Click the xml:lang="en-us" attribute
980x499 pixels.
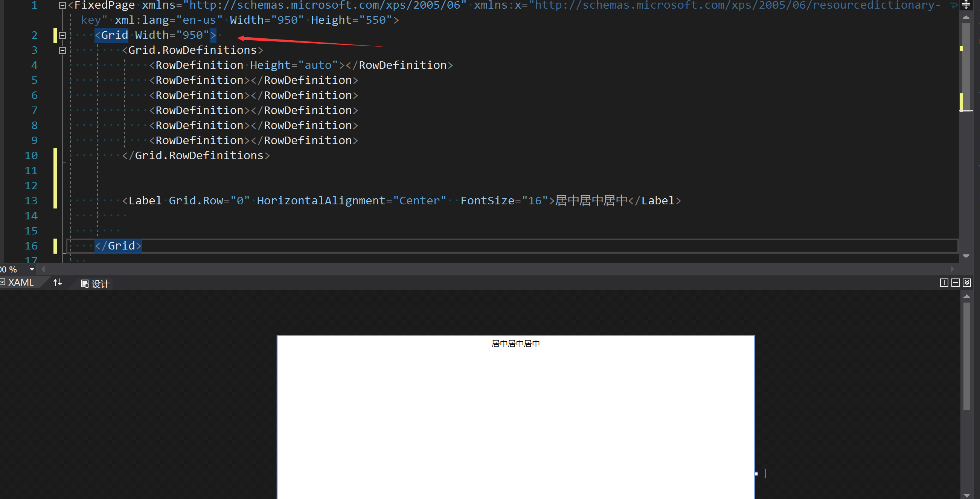pos(169,20)
